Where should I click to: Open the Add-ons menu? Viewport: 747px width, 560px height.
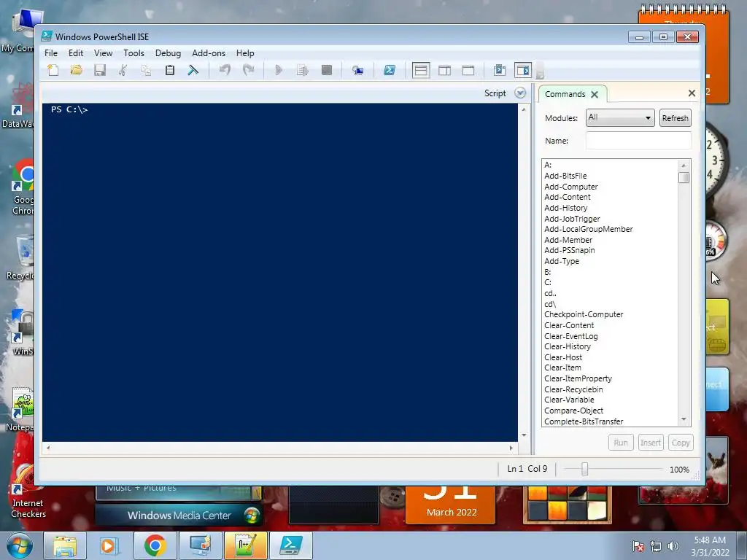pos(209,53)
